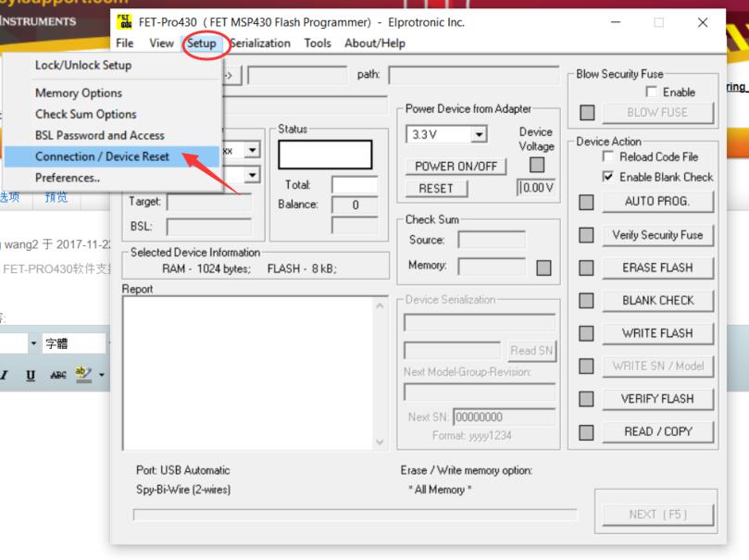
Task: Click the WRITE SN / Model status indicator
Action: tap(586, 367)
